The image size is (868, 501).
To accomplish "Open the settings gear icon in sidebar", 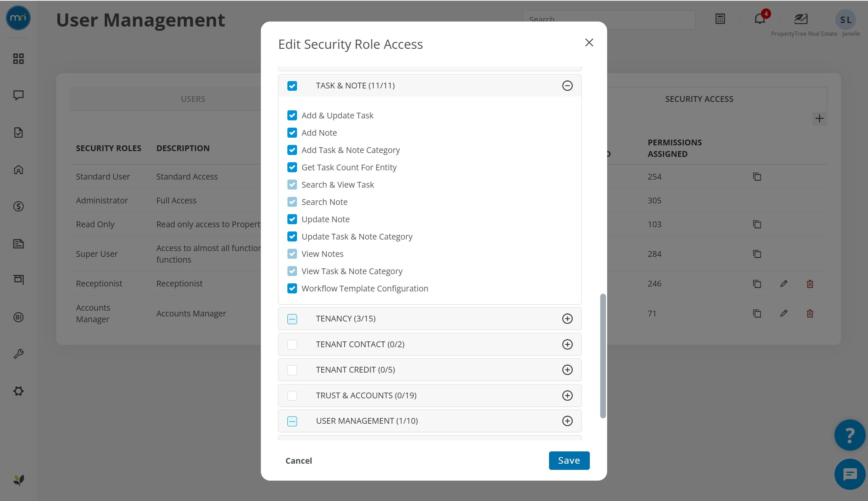I will (x=18, y=391).
